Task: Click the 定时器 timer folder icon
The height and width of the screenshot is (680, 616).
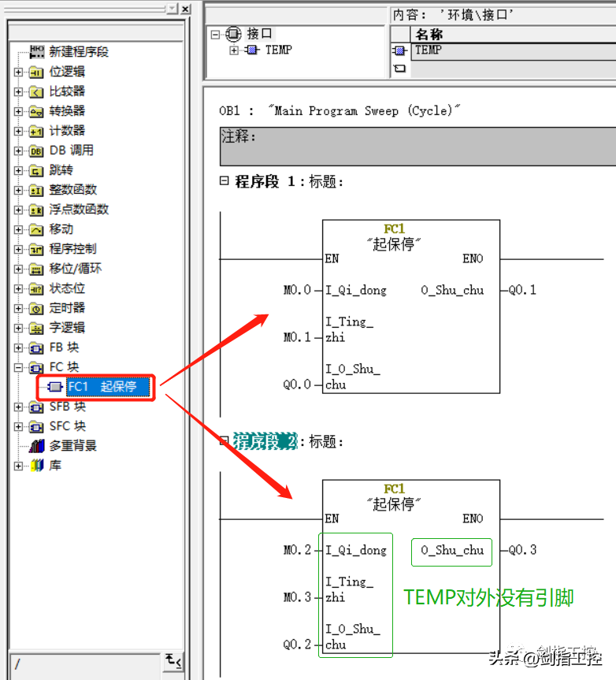Action: point(36,308)
